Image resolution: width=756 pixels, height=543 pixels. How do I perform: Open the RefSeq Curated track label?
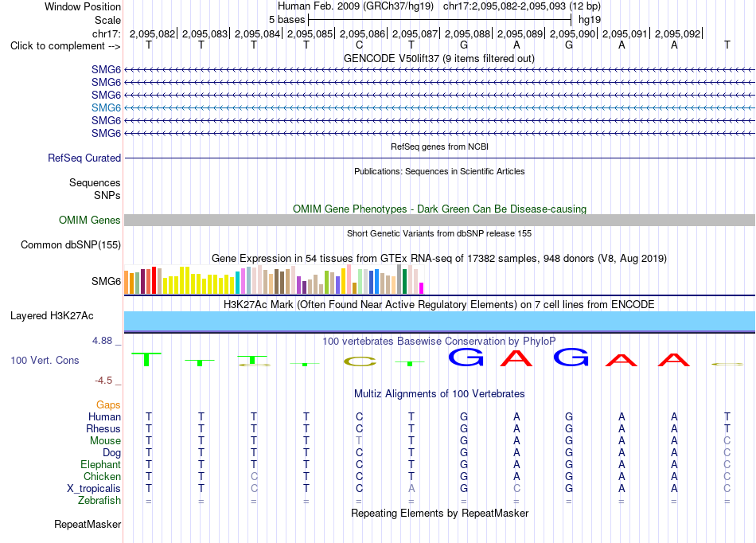[84, 158]
